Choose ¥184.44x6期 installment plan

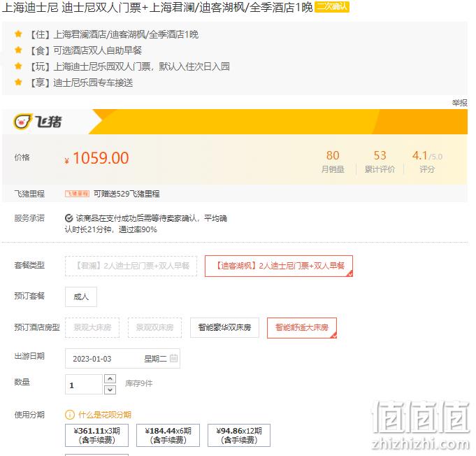(168, 435)
